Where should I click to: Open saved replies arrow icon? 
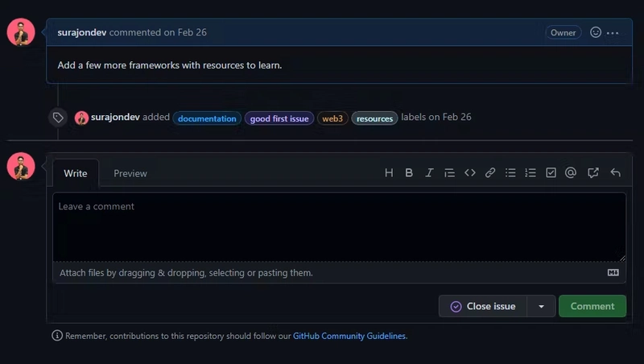tap(615, 173)
